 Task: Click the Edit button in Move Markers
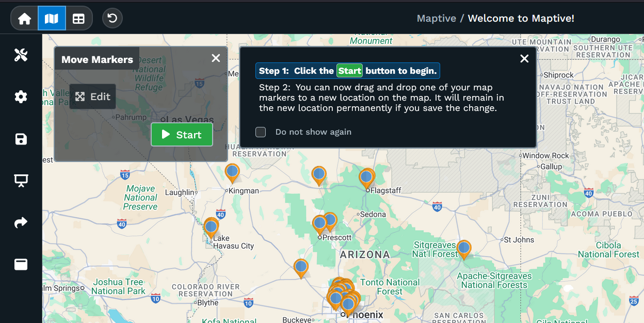(93, 96)
